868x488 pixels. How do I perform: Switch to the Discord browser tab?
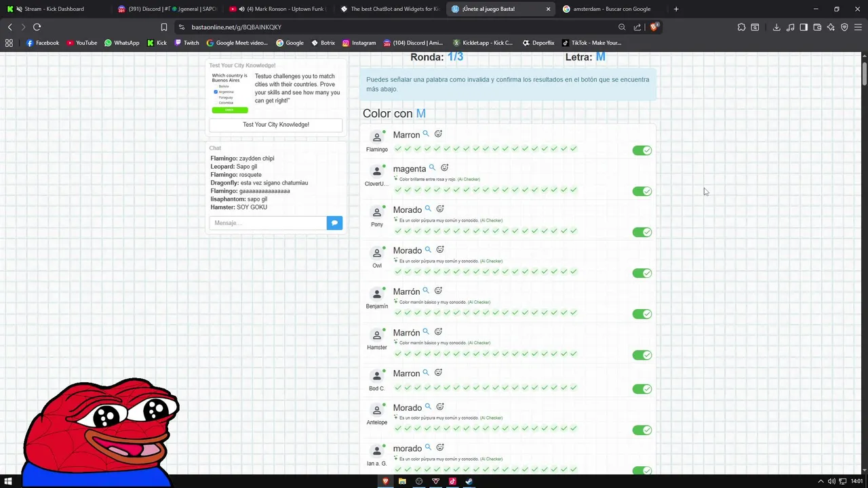(x=166, y=9)
